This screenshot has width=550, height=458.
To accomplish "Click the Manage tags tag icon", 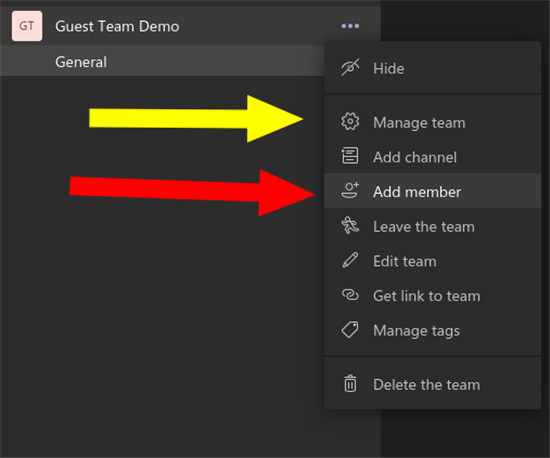I will point(350,330).
